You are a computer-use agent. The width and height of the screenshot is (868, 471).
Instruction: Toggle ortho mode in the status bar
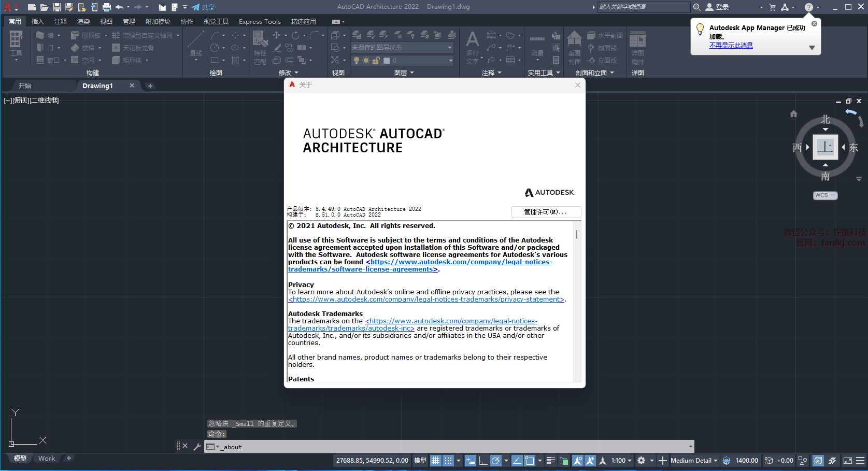[x=483, y=461]
